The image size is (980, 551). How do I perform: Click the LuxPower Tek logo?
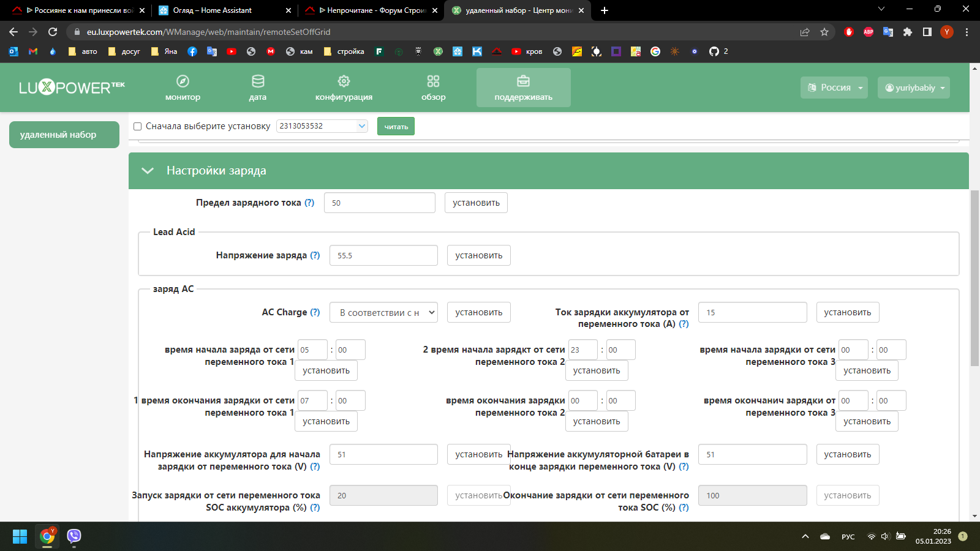pyautogui.click(x=72, y=88)
